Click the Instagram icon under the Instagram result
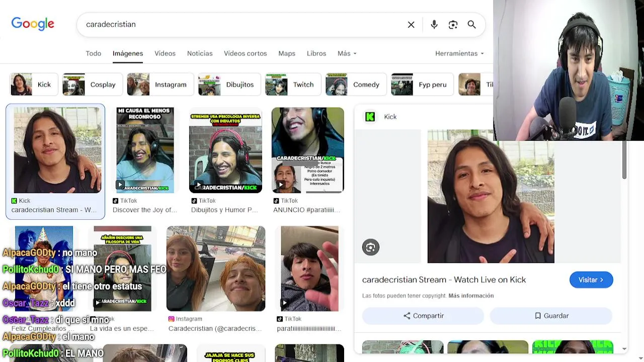The image size is (644, 362). [171, 319]
